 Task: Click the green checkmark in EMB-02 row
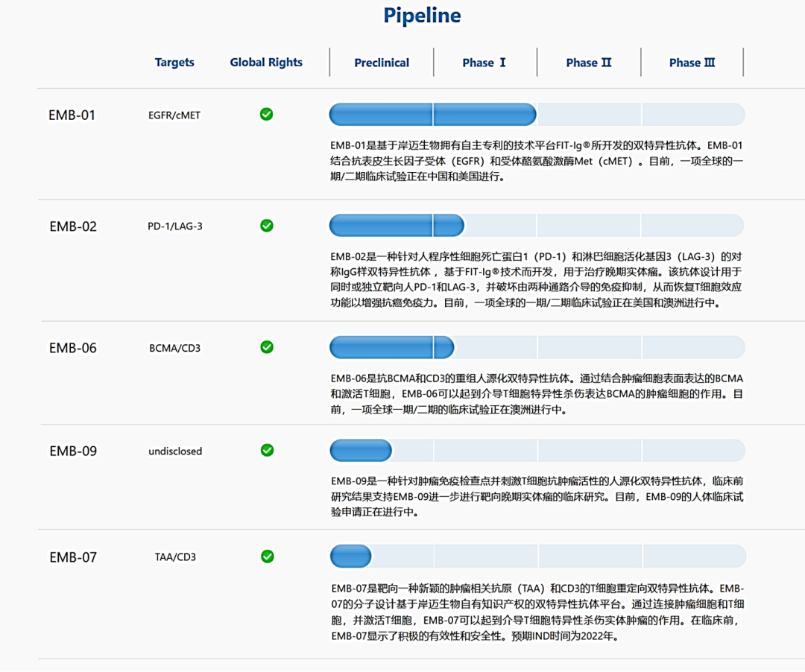coord(267,225)
